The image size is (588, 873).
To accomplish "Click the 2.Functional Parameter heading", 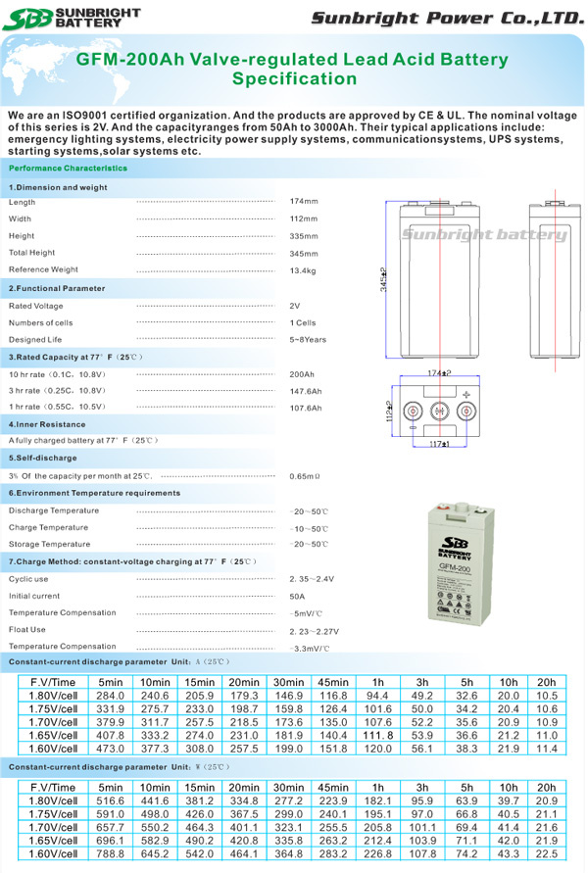I will click(x=57, y=288).
